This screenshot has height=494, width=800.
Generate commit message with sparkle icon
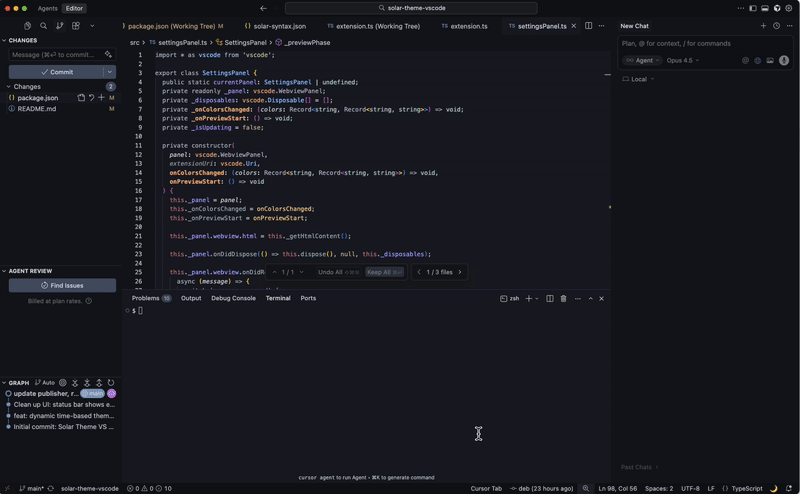point(108,54)
